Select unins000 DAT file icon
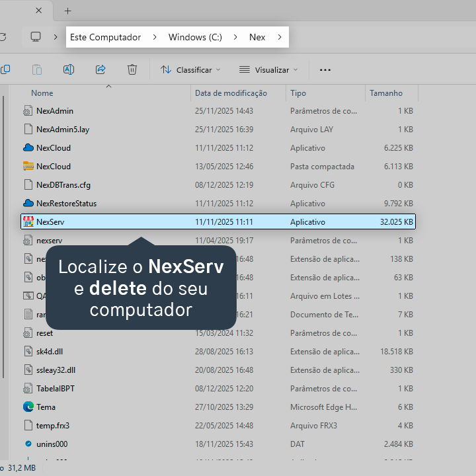476x476 pixels. (28, 444)
